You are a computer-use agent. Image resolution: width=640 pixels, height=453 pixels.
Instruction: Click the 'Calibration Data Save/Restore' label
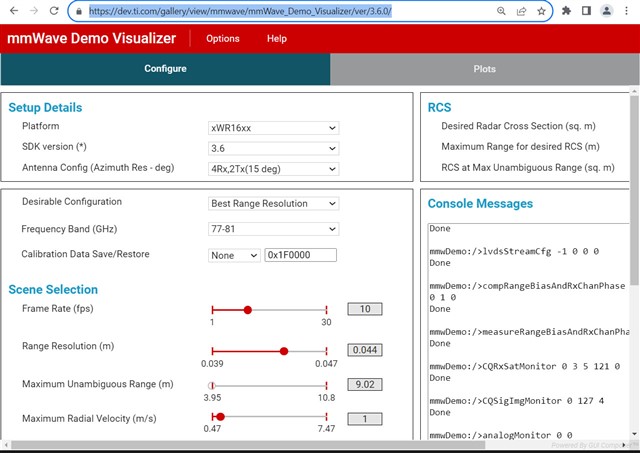pos(85,254)
